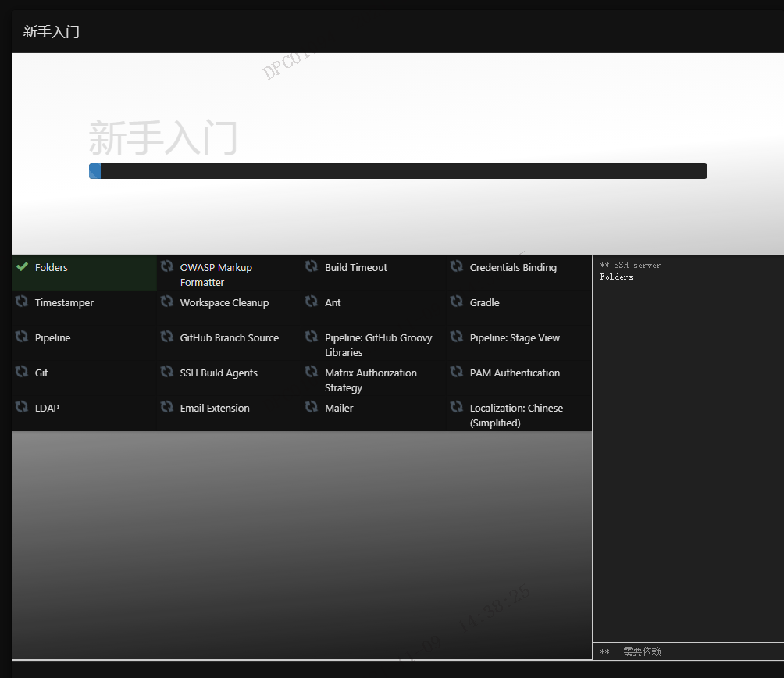Click the plugin installation progress bar

pyautogui.click(x=398, y=171)
